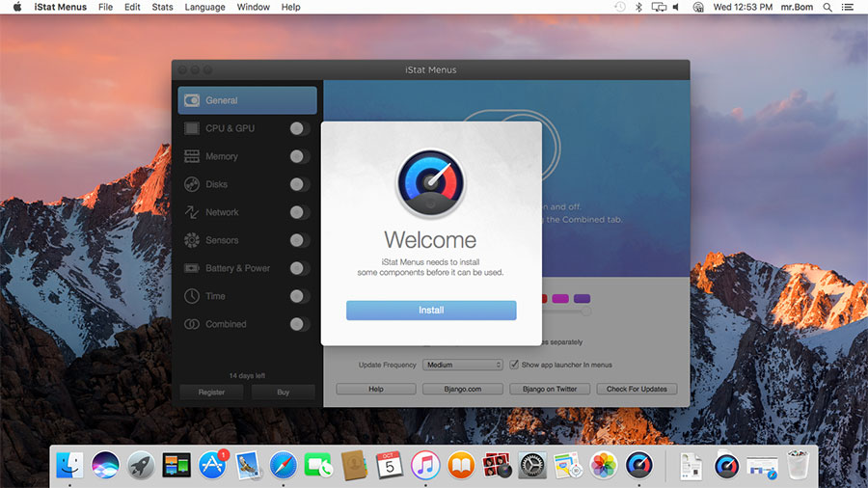
Task: Open Calendar icon showing 5
Action: coord(390,465)
